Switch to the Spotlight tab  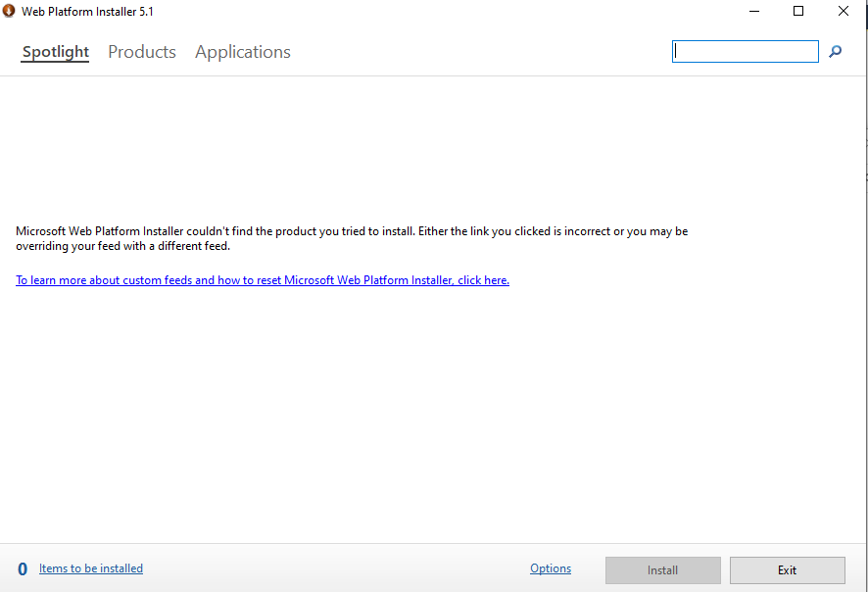pos(56,52)
